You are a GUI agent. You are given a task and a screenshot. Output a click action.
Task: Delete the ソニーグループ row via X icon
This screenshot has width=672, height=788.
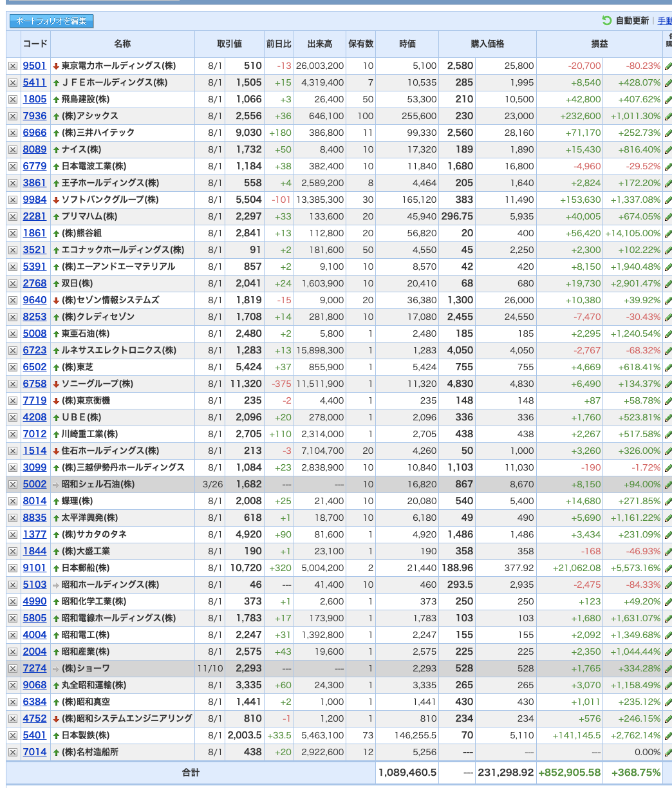(x=13, y=384)
